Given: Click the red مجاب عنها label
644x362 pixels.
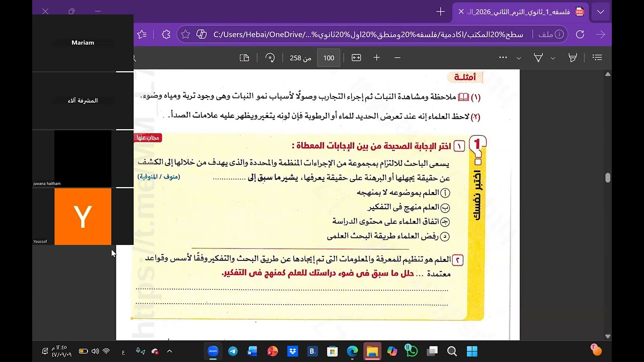Looking at the screenshot, I should [148, 138].
